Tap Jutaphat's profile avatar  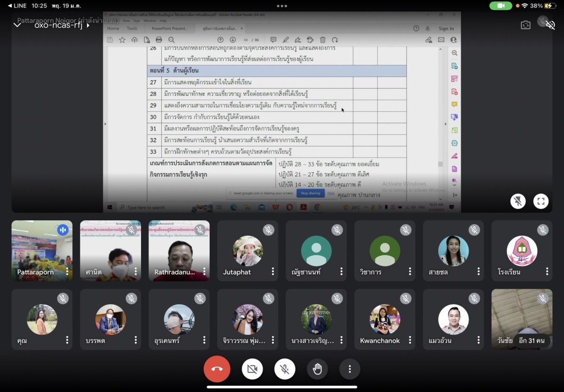point(248,251)
